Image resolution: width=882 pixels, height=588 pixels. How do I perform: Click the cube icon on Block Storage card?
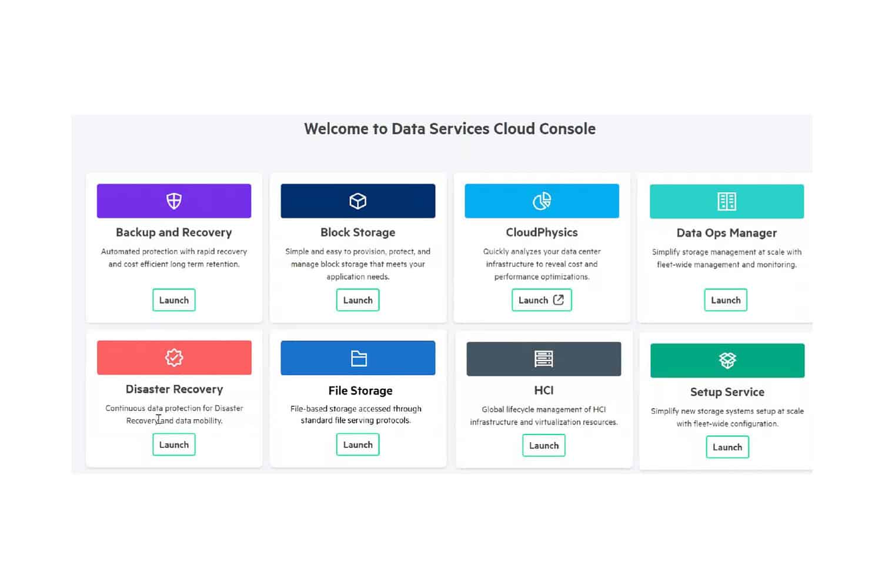point(358,201)
